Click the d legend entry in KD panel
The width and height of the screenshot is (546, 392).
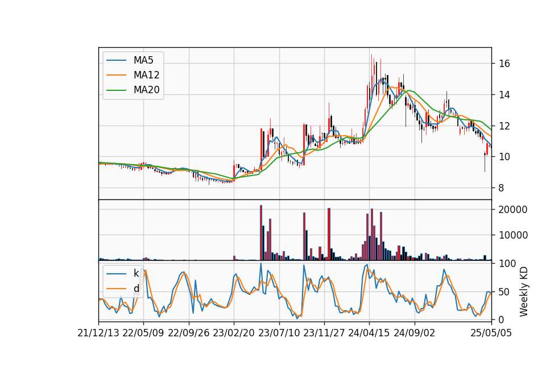tap(123, 289)
